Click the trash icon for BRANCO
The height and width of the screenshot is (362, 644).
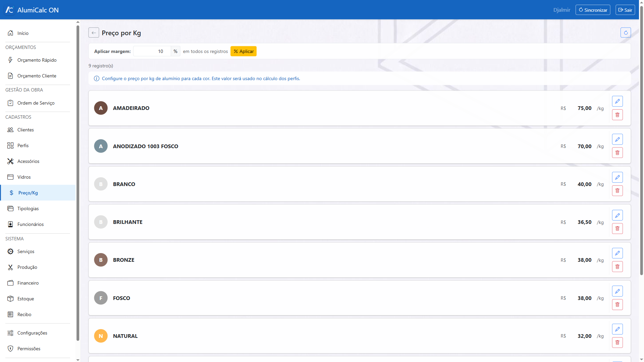click(617, 191)
